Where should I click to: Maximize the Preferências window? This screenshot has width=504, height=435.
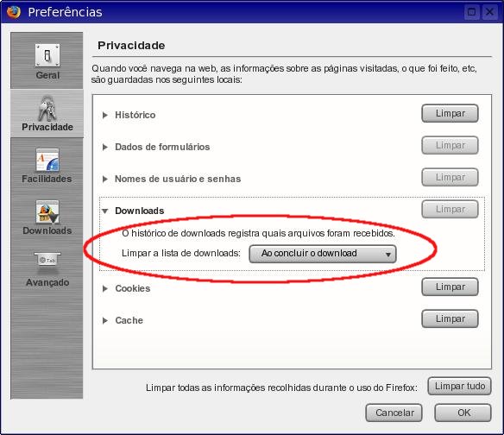point(471,12)
